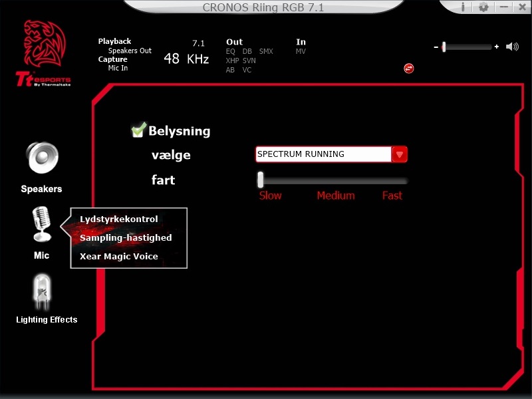Decrease volume with the minus button
The height and width of the screenshot is (399, 532).
click(x=436, y=47)
